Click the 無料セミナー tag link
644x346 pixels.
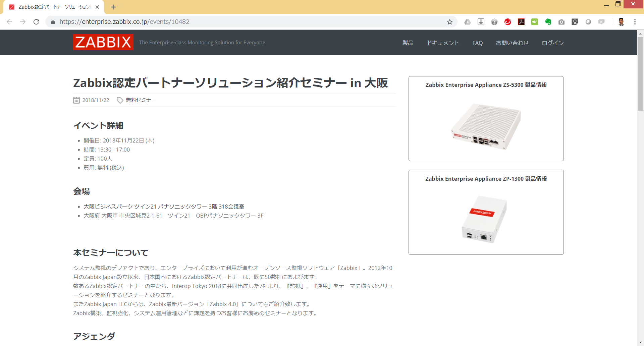(x=141, y=100)
